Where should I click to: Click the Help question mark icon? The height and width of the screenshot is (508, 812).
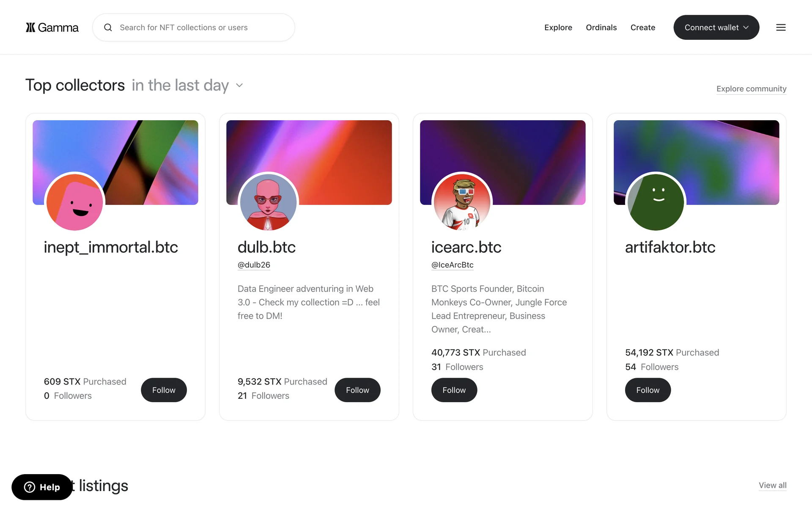[30, 487]
